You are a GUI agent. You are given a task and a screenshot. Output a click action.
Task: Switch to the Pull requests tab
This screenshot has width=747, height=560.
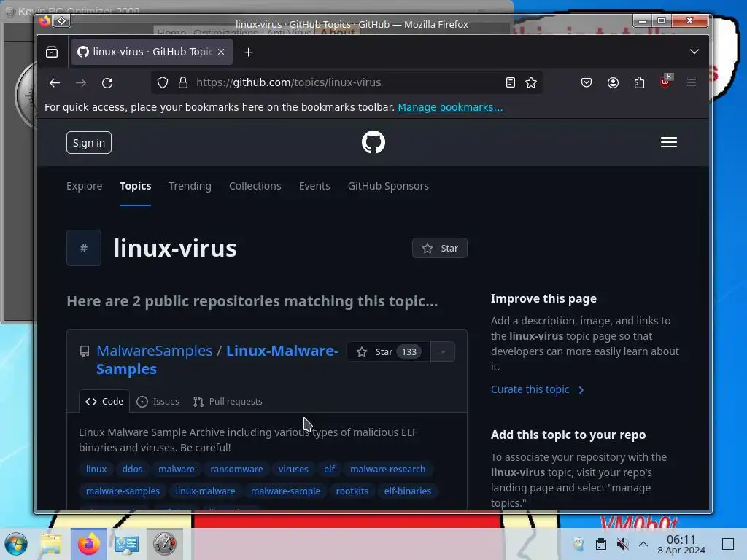pyautogui.click(x=228, y=402)
